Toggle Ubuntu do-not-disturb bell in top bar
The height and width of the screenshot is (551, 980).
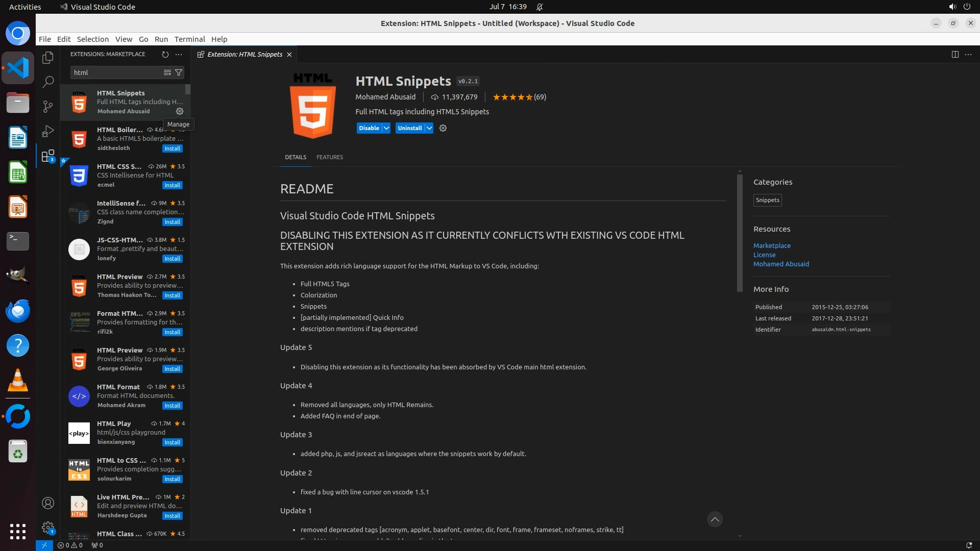click(x=540, y=7)
